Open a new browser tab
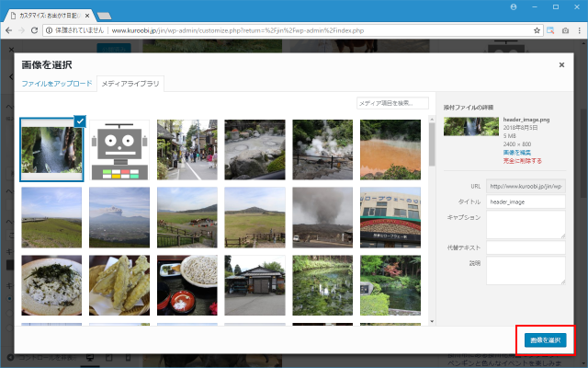 click(104, 16)
